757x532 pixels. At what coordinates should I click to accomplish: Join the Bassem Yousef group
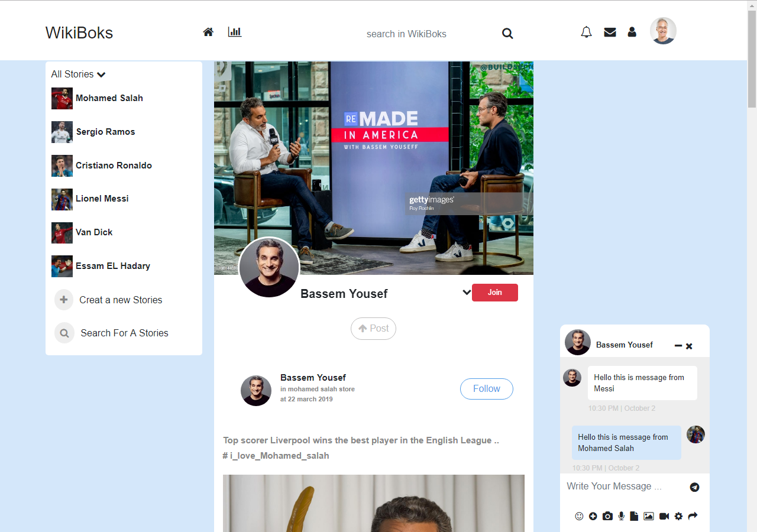495,292
